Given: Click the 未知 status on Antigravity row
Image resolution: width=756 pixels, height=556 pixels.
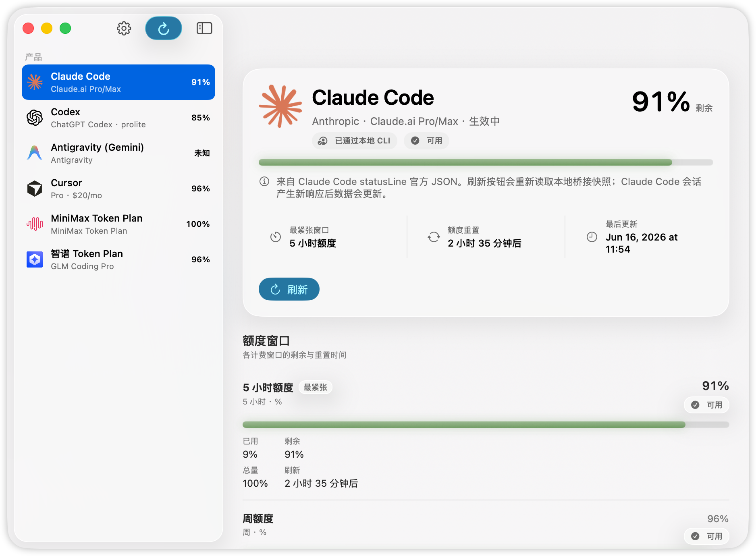Looking at the screenshot, I should point(202,153).
